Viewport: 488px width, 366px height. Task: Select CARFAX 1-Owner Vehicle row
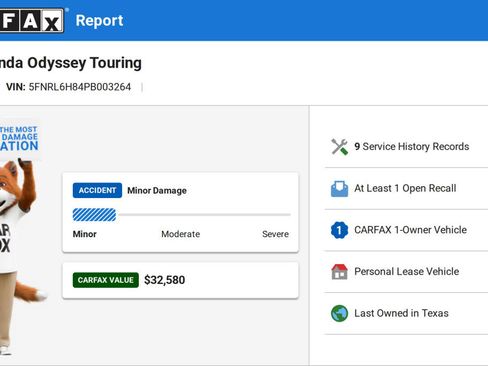[x=406, y=230]
